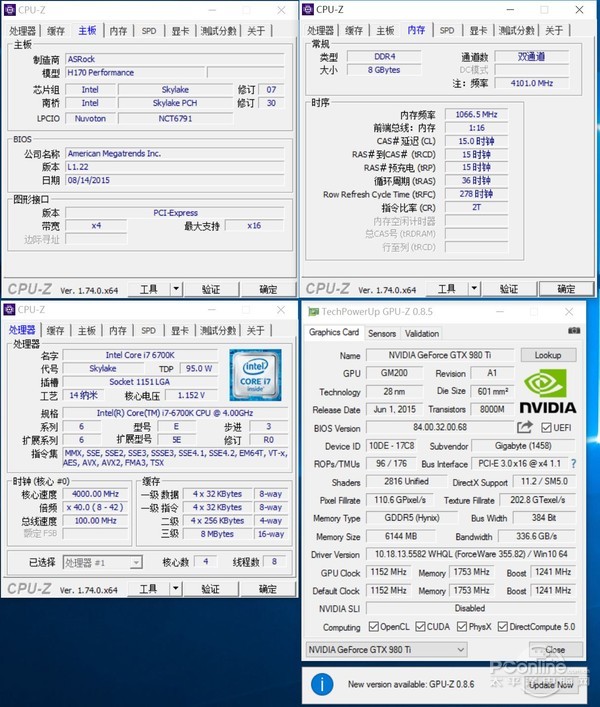
Task: Open 缓存 tab in the processor CPU-Z window
Action: coord(55,331)
